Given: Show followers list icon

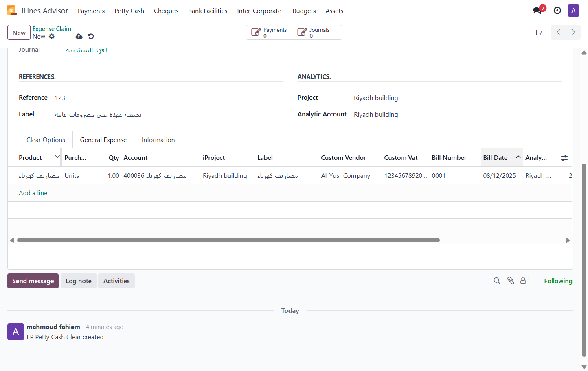Looking at the screenshot, I should 525,280.
